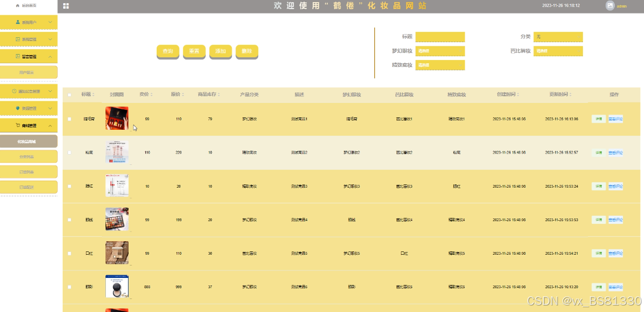Click the 口红 cover thumbnail

[117, 253]
